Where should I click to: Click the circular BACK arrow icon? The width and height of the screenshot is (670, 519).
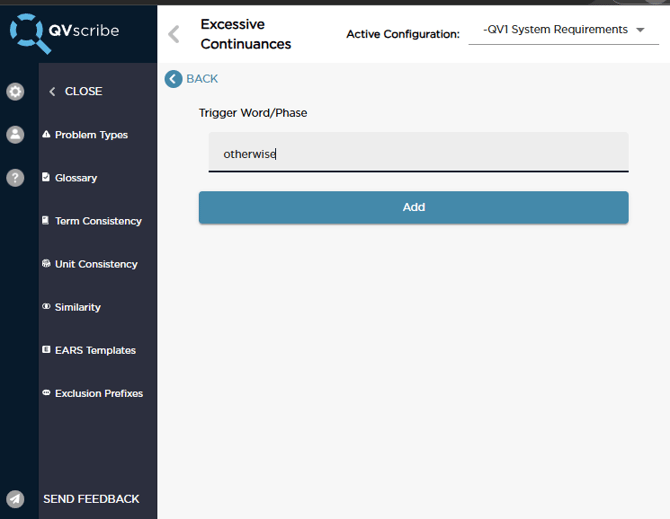[174, 79]
